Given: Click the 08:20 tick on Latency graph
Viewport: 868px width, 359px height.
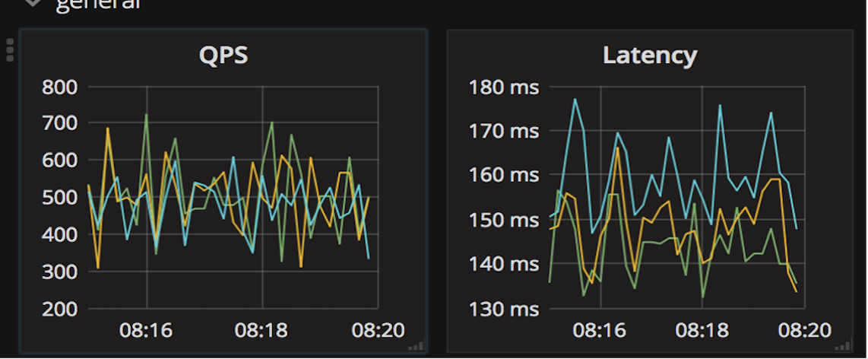Looking at the screenshot, I should point(804,331).
